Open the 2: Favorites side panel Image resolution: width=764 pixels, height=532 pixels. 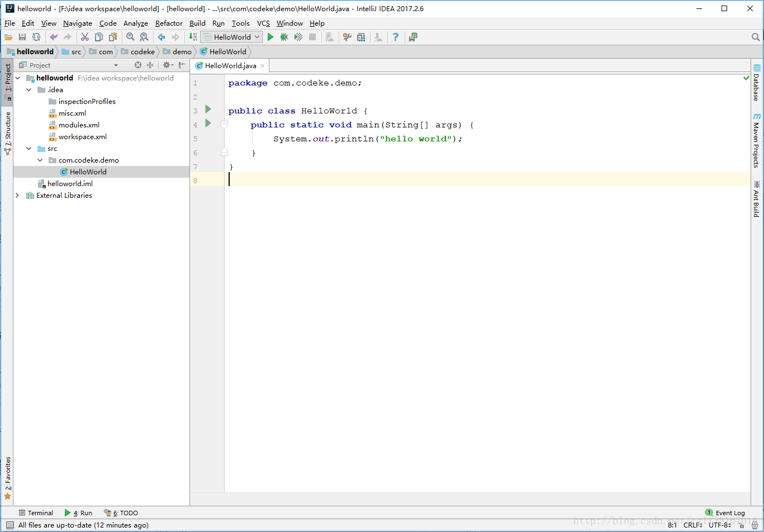click(x=7, y=478)
